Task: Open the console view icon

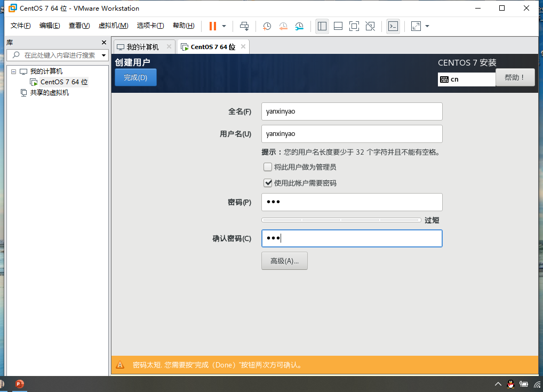Action: [393, 26]
